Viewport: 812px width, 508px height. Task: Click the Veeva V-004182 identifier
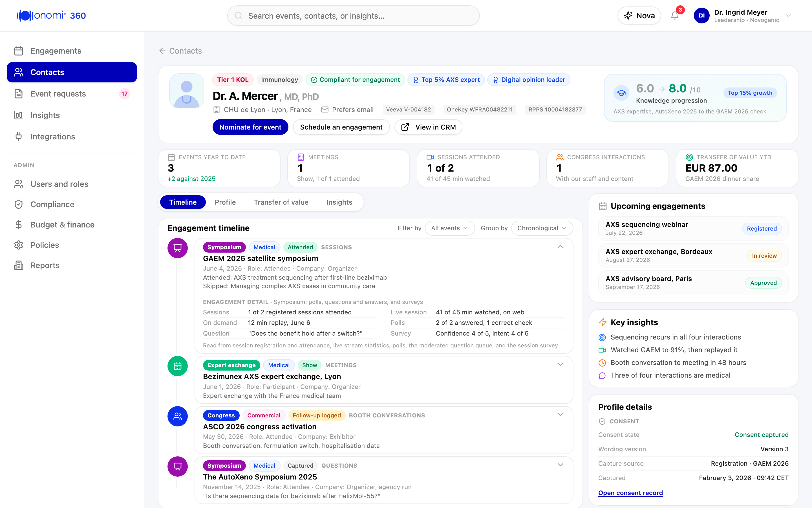408,110
